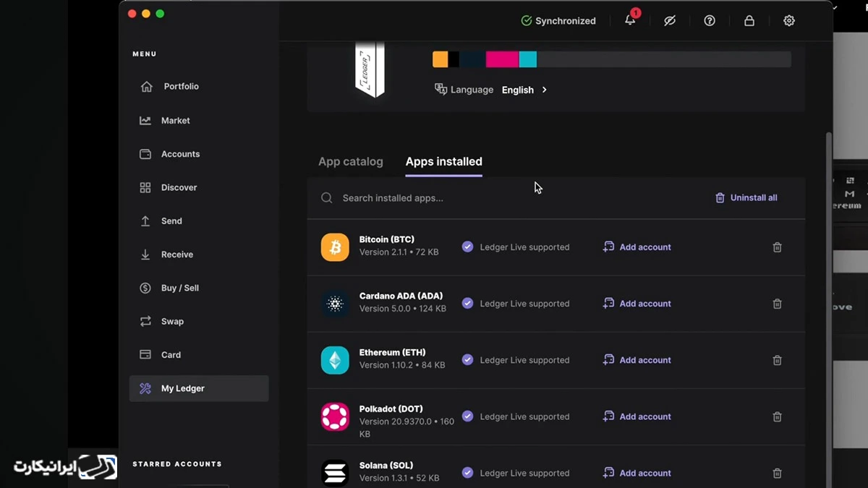This screenshot has width=868, height=488.
Task: Choose Receive in the sidebar
Action: [x=199, y=254]
